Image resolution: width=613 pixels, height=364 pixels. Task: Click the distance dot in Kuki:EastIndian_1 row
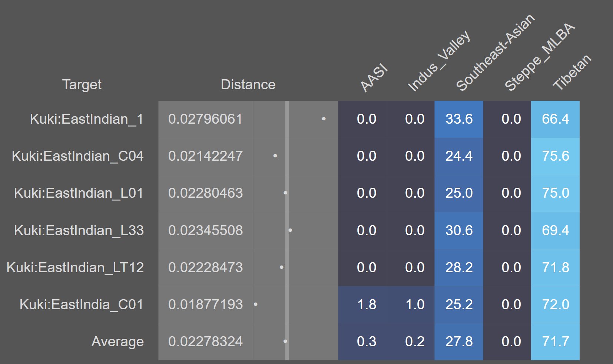(324, 119)
